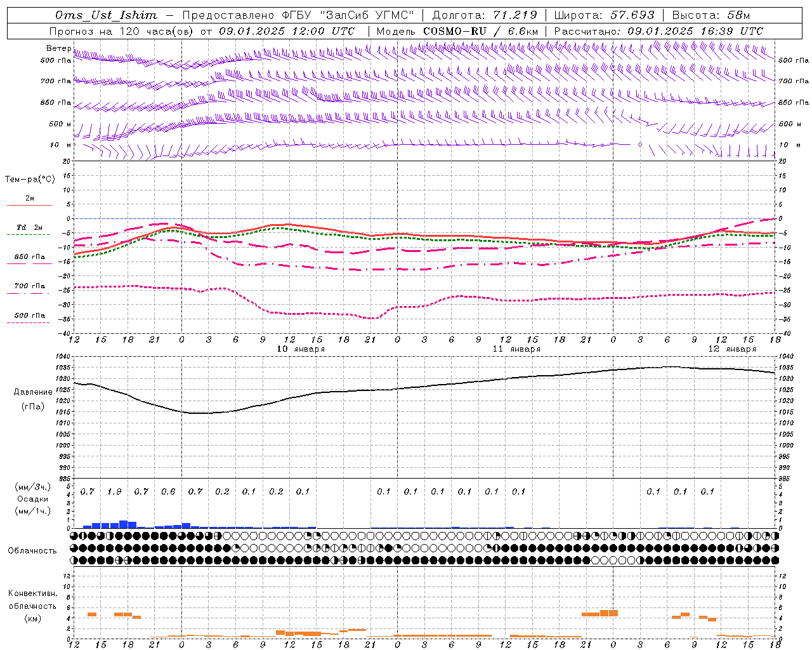Click the Ветер panel label
This screenshot has width=812, height=650.
coord(59,48)
